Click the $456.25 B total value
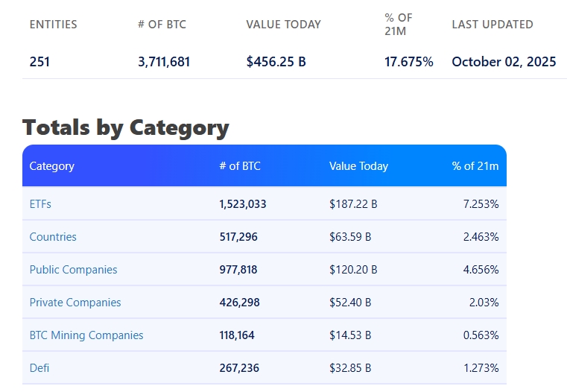This screenshot has width=567, height=392. coord(276,62)
